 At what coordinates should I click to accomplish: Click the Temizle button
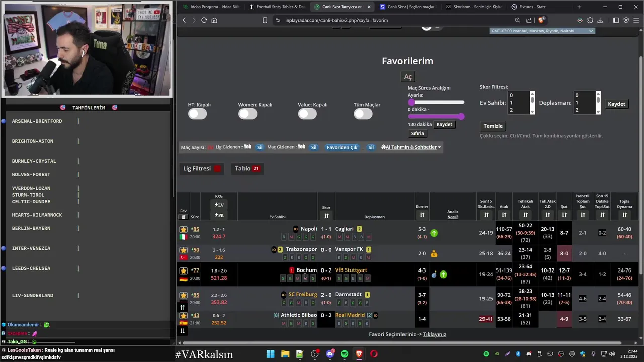[493, 126]
